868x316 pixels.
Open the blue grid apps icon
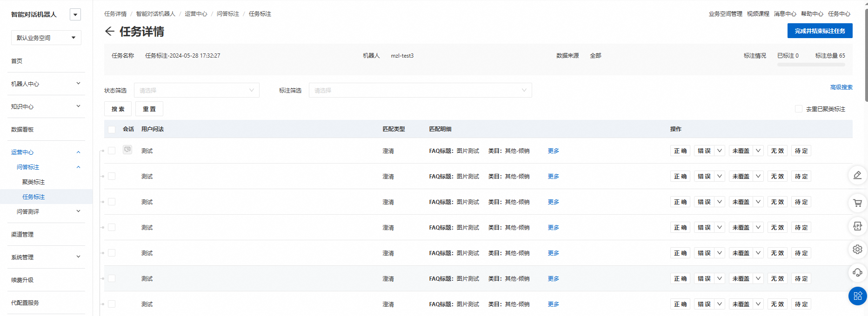(x=858, y=296)
